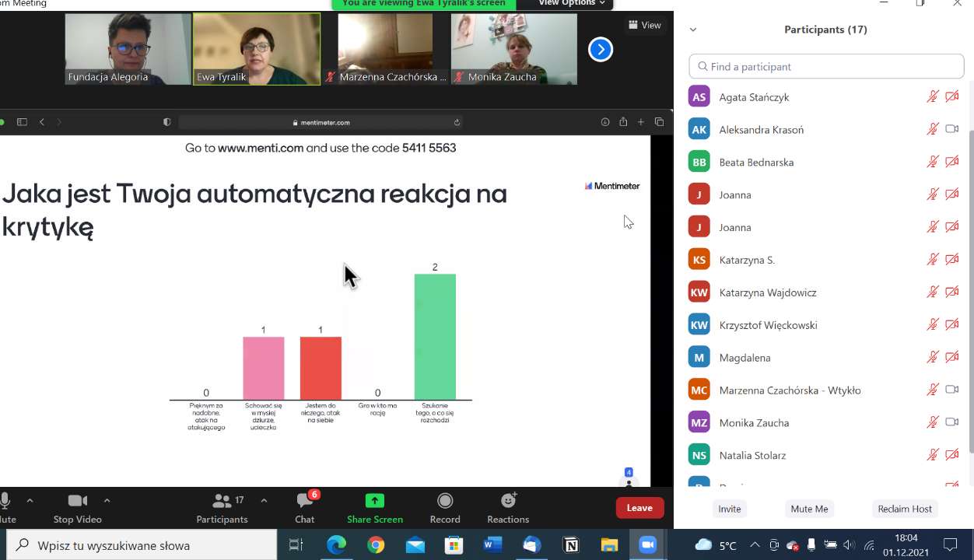
Task: Open the View layout menu
Action: click(x=644, y=25)
